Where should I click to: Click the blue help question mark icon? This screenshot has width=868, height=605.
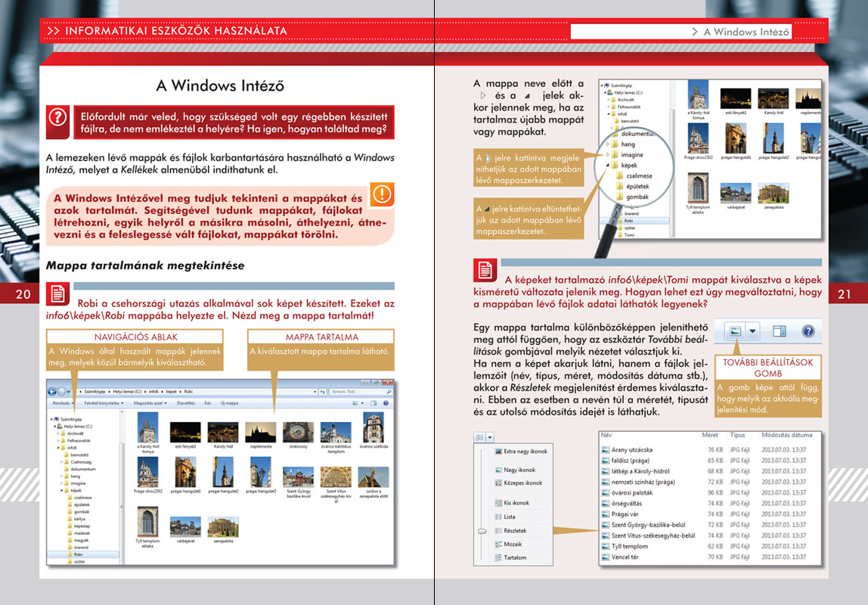pyautogui.click(x=808, y=331)
